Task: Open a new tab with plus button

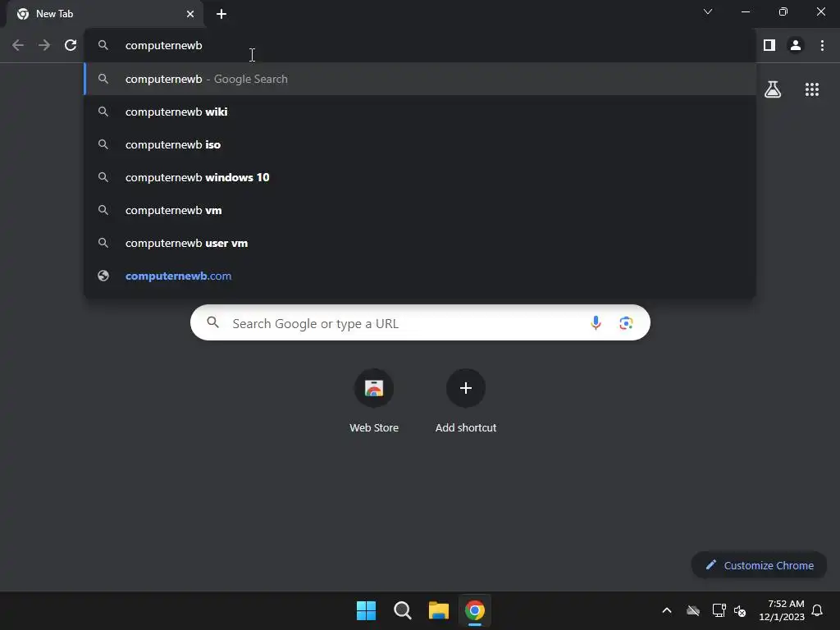Action: coord(221,14)
